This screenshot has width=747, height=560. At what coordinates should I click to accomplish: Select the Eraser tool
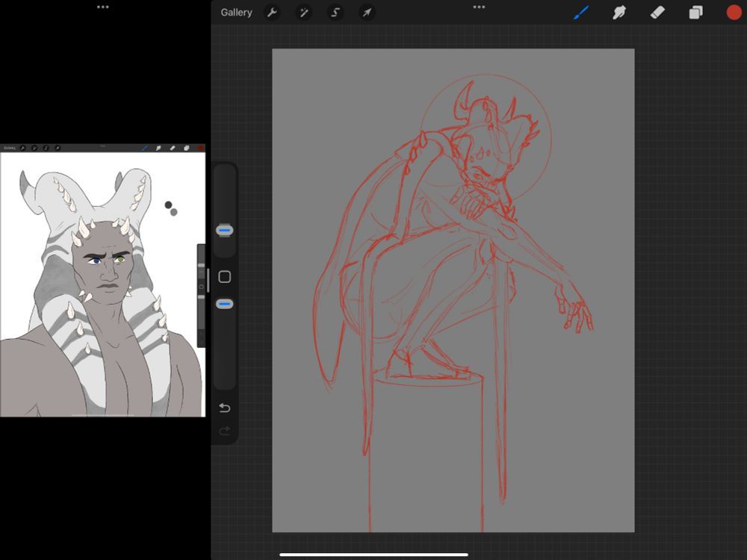click(657, 13)
